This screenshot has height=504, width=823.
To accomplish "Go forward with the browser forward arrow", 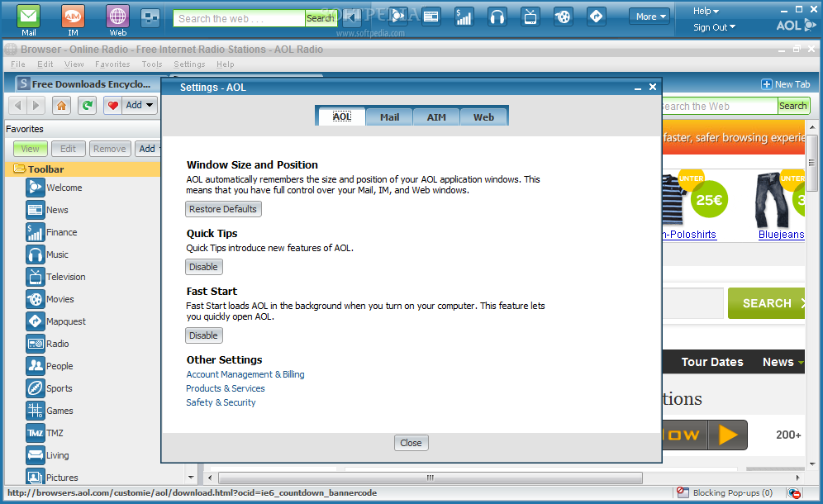I will (36, 106).
